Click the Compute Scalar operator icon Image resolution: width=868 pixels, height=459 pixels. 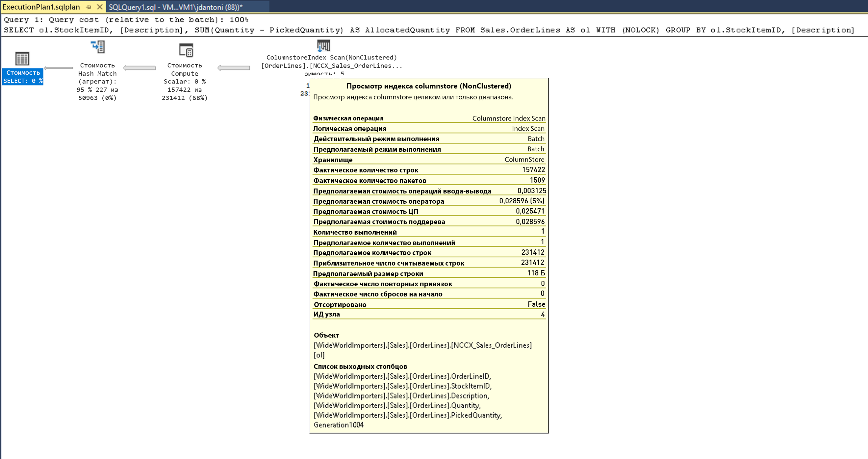(186, 50)
